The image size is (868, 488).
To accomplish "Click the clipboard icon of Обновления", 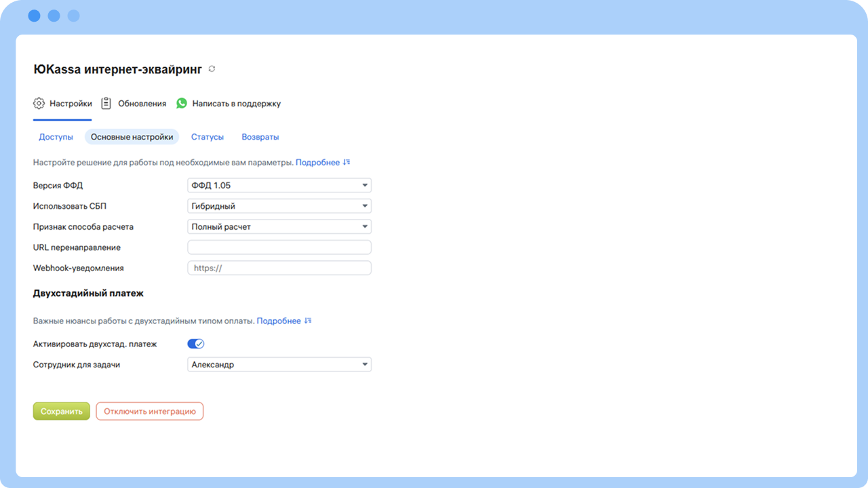I will tap(106, 104).
